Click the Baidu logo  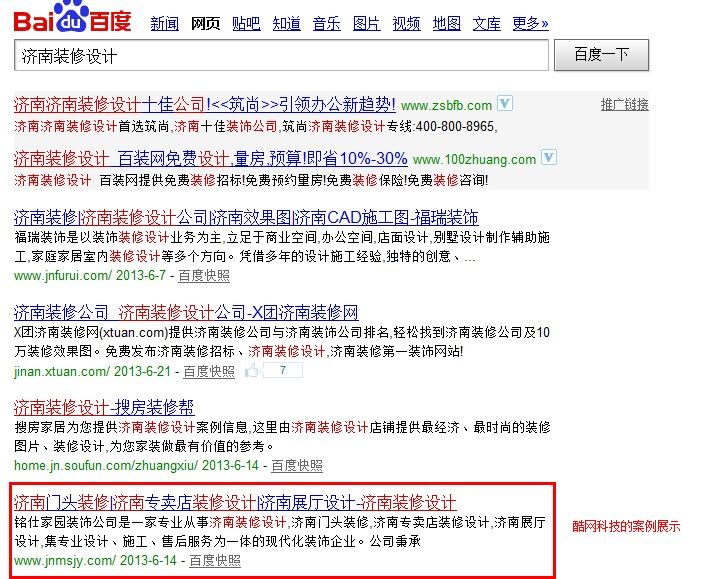73,17
